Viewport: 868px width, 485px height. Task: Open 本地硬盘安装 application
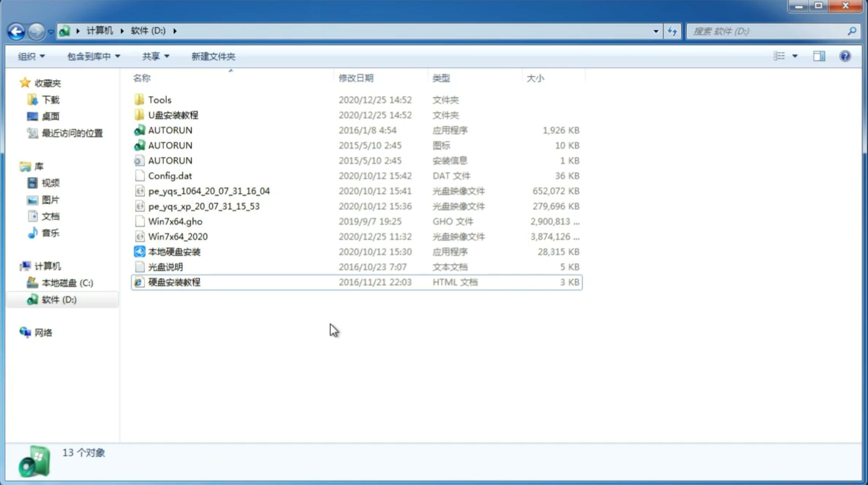(174, 251)
